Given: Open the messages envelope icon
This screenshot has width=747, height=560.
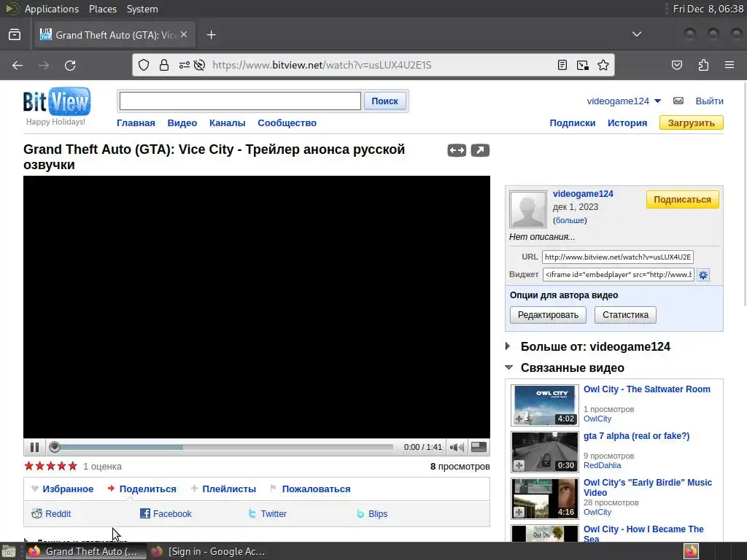Looking at the screenshot, I should 678,101.
